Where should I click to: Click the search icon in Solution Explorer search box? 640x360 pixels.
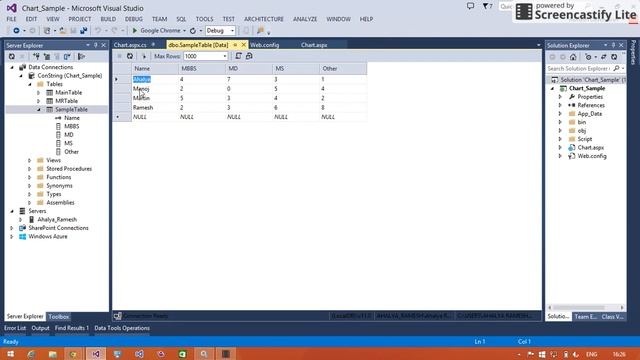point(616,69)
